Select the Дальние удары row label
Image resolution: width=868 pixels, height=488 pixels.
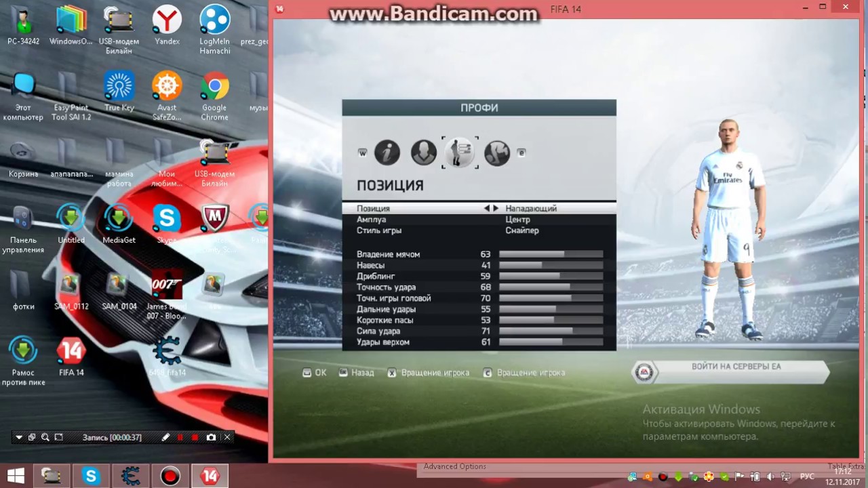point(387,309)
